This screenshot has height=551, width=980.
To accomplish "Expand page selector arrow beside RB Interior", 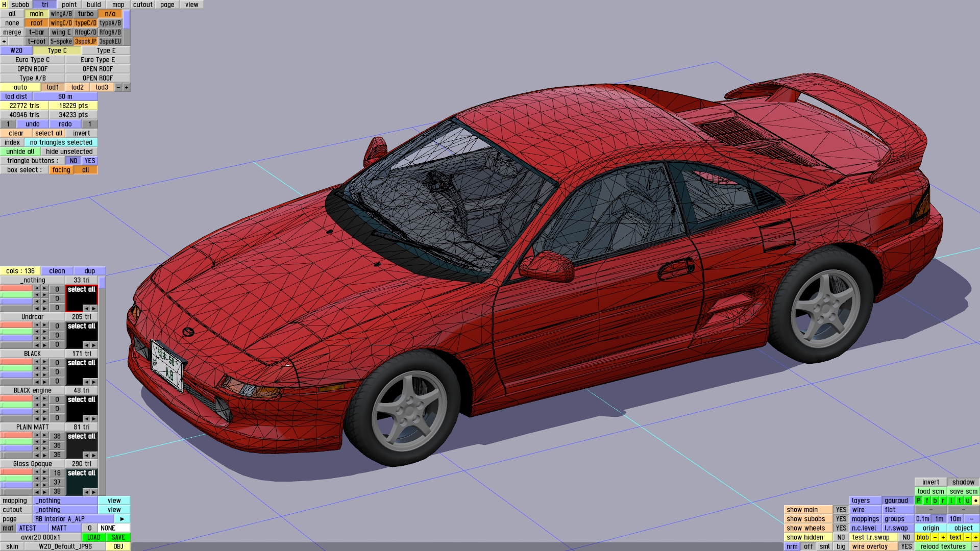I will click(x=122, y=519).
